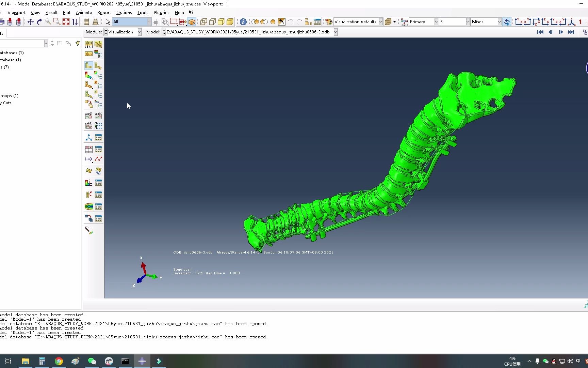Open the Plug-ins menu

(x=161, y=12)
